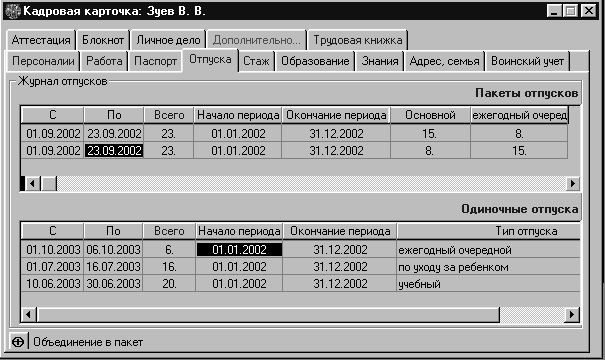Viewport: 605px width, 360px height.
Task: Click the ежегодный очеред column header
Action: 519,115
